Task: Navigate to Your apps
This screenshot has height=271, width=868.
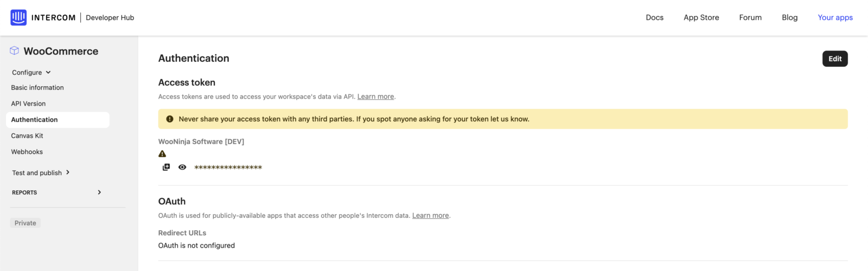Action: (835, 17)
